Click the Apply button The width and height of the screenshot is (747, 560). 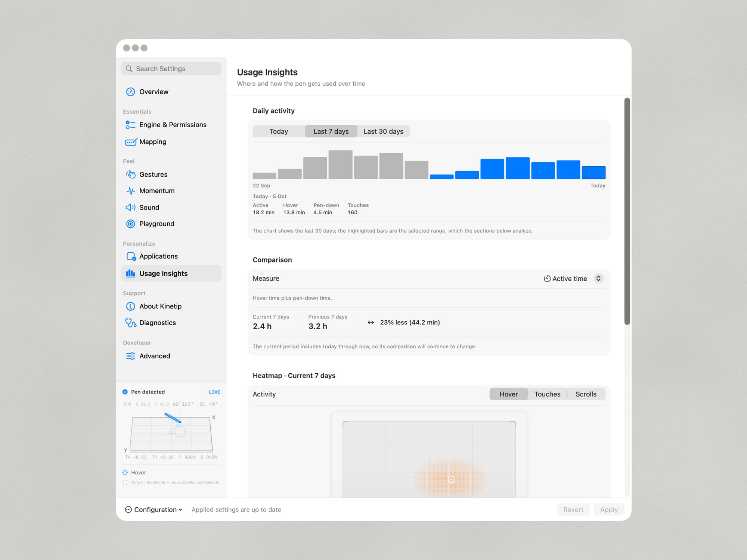(x=609, y=510)
